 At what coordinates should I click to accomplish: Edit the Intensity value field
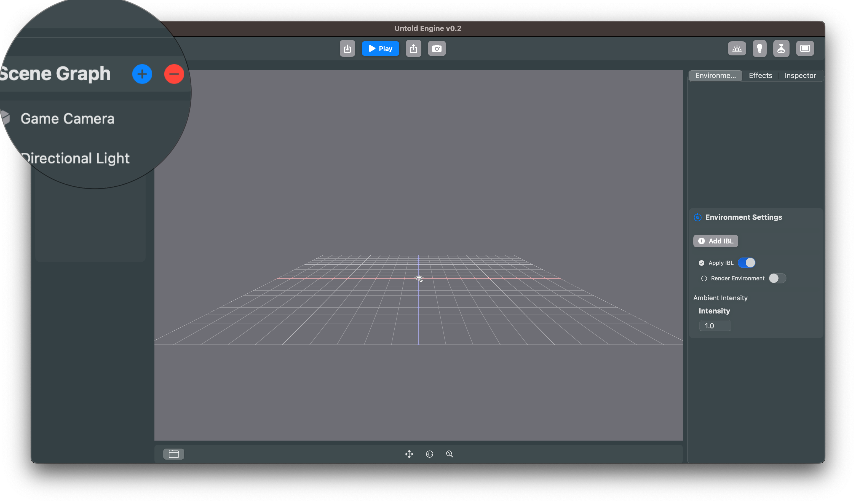point(715,326)
